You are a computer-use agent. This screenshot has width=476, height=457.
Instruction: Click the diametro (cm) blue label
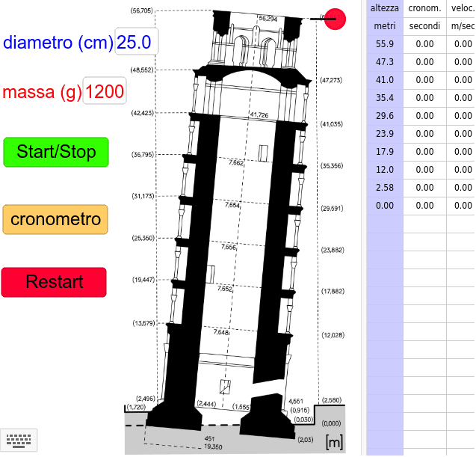[x=58, y=42]
